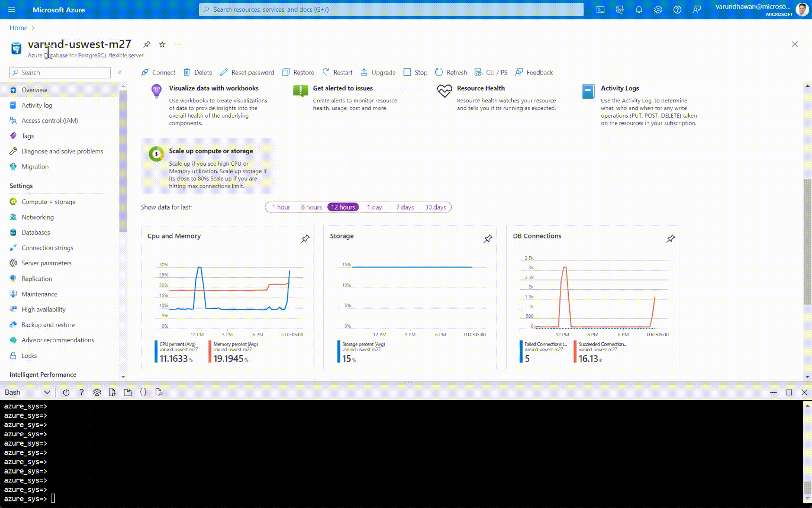
Task: Pin the Cpu and Memory chart
Action: click(x=305, y=239)
